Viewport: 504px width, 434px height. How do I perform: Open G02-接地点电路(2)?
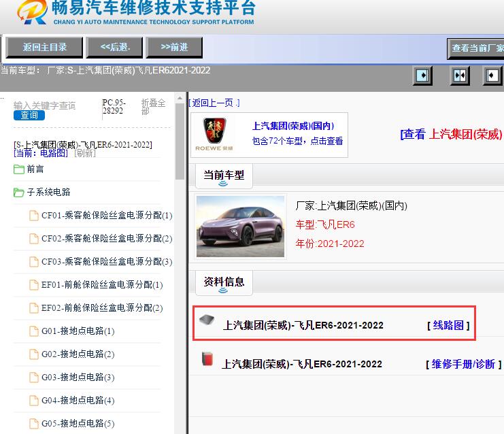tap(78, 354)
